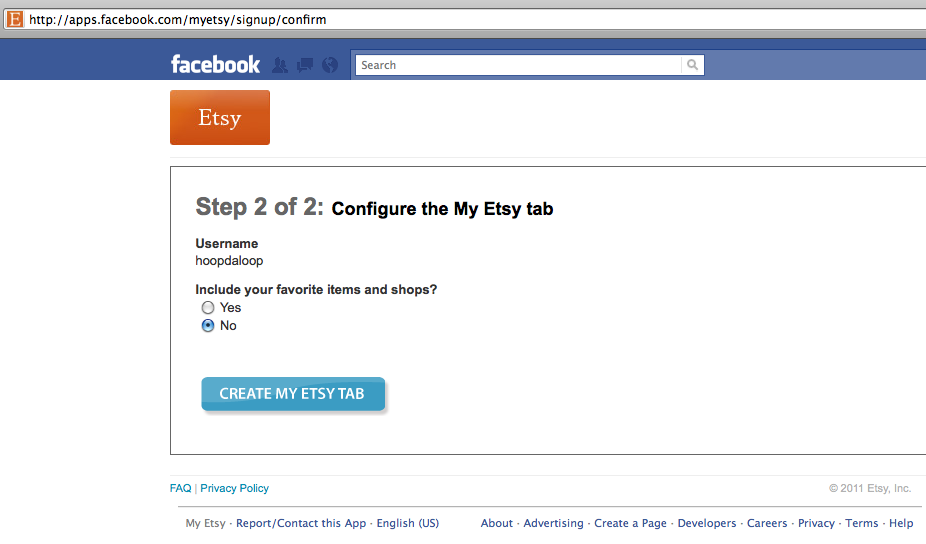The width and height of the screenshot is (926, 544).
Task: Select the No radio option
Action: 208,326
